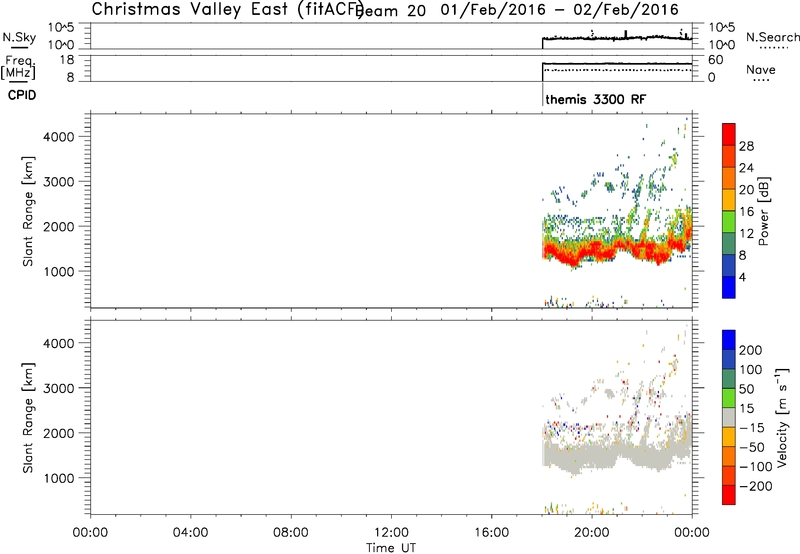Click the 'Freq. [MHz]' axis label
This screenshot has width=800, height=554.
[19, 67]
